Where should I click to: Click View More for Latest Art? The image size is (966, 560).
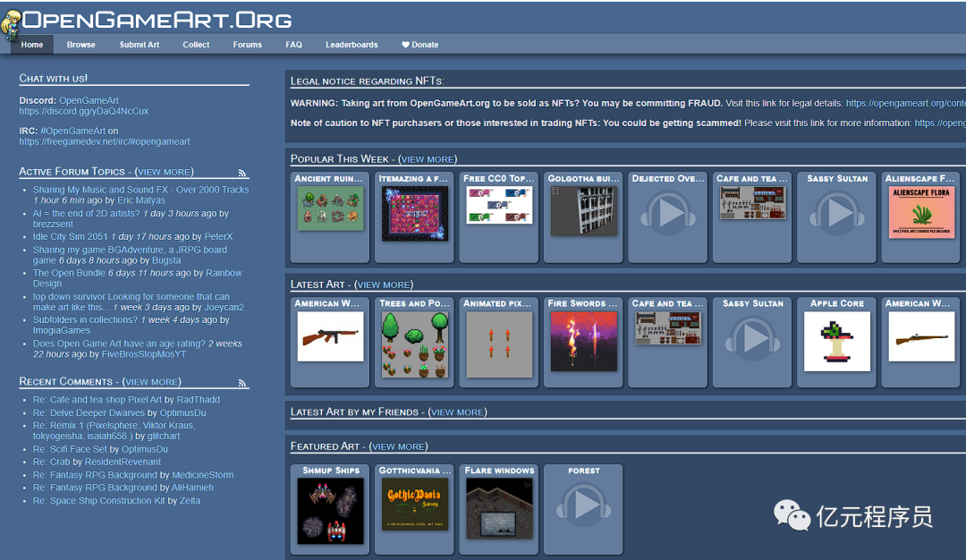[x=384, y=284]
